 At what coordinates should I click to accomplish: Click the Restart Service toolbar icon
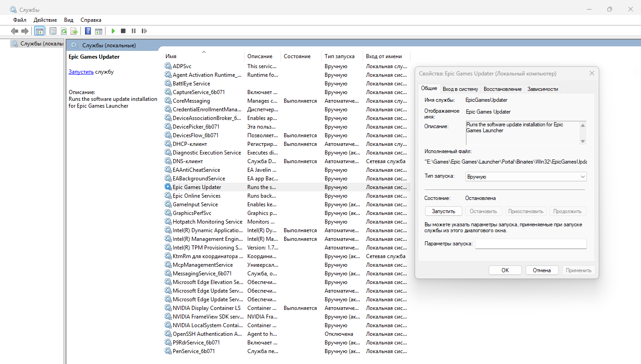pyautogui.click(x=144, y=31)
